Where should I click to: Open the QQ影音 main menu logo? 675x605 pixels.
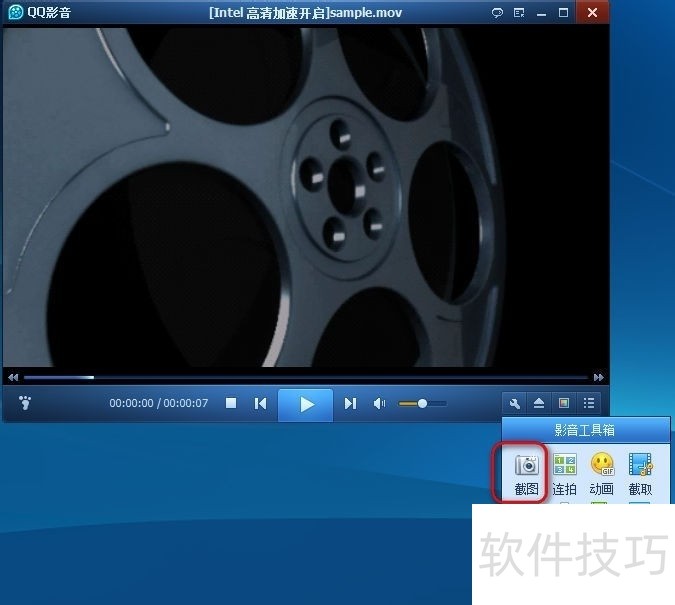(16, 13)
